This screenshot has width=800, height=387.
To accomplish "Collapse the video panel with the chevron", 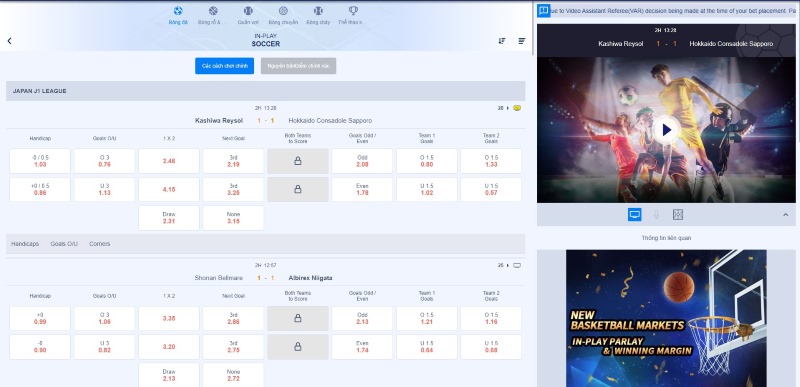I will pyautogui.click(x=786, y=215).
